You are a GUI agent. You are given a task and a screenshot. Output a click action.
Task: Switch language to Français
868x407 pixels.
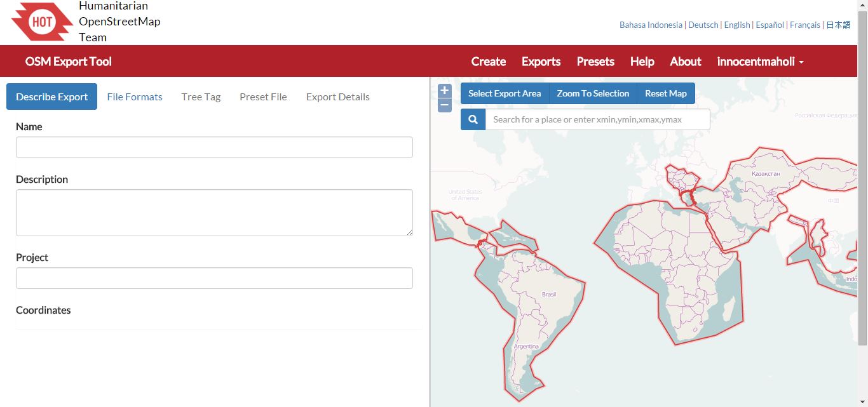click(805, 25)
